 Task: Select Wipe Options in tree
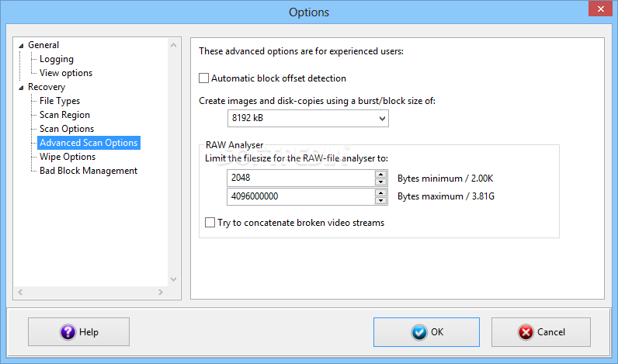68,157
